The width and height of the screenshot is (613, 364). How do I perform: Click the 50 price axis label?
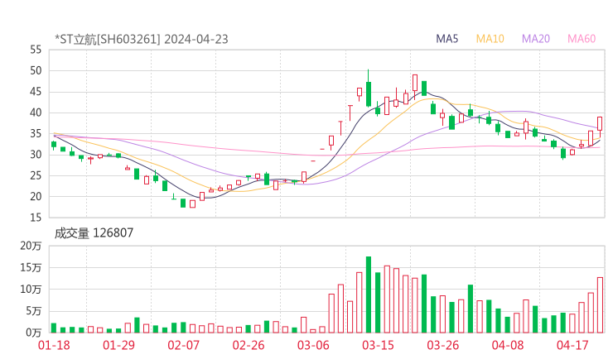(x=36, y=70)
